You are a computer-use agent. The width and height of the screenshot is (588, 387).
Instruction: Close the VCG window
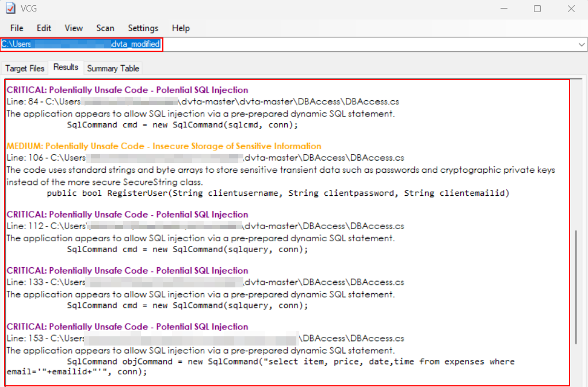(571, 9)
